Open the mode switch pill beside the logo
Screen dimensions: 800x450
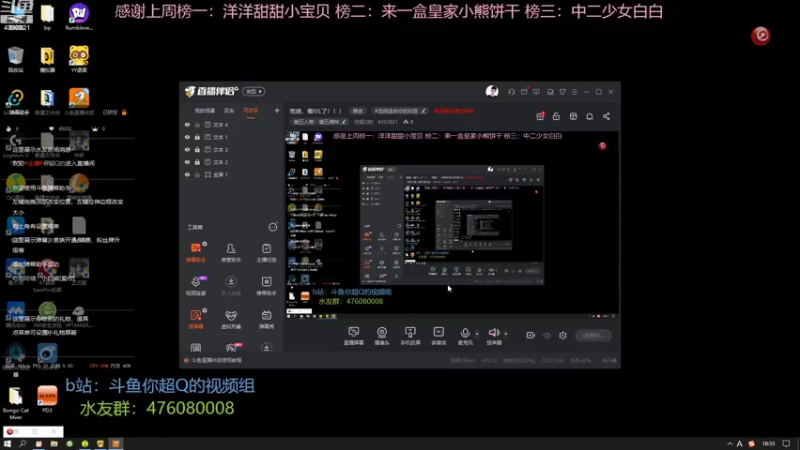tap(254, 91)
